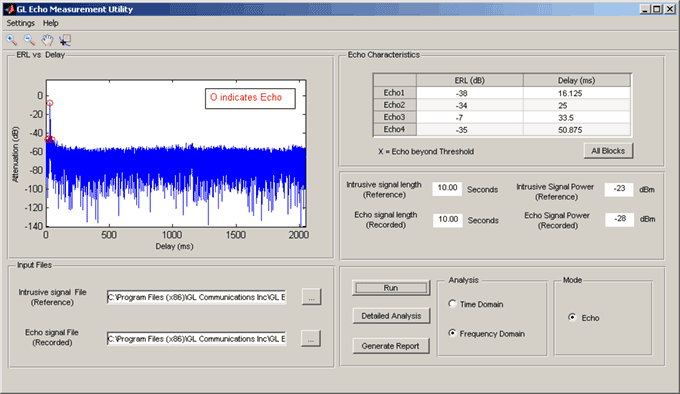Image resolution: width=680 pixels, height=394 pixels.
Task: Select the Echo2 row header
Action: pyautogui.click(x=394, y=105)
